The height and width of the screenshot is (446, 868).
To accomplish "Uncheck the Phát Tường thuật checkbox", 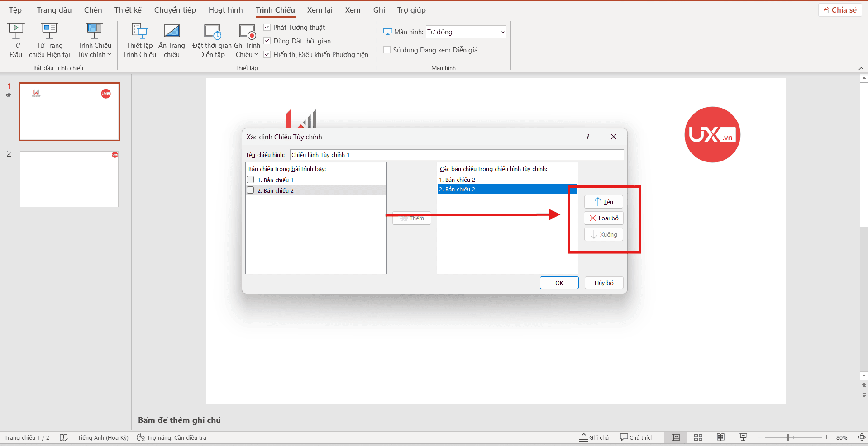I will [267, 28].
